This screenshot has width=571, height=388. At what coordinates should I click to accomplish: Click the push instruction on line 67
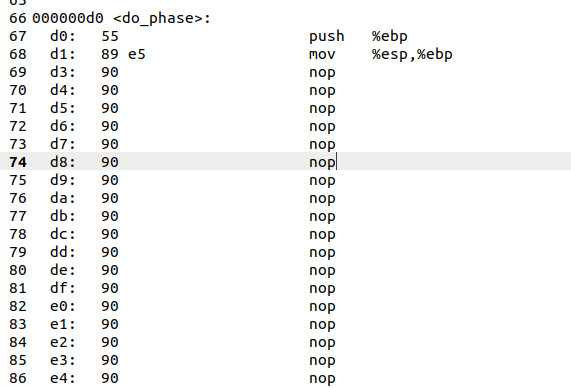[327, 36]
